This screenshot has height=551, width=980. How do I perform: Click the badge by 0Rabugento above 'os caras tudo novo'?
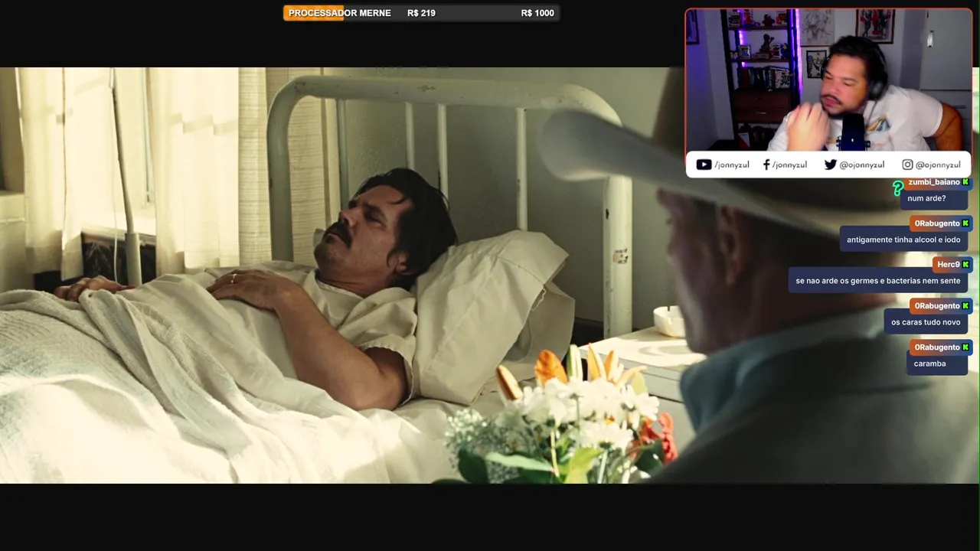[x=965, y=306]
